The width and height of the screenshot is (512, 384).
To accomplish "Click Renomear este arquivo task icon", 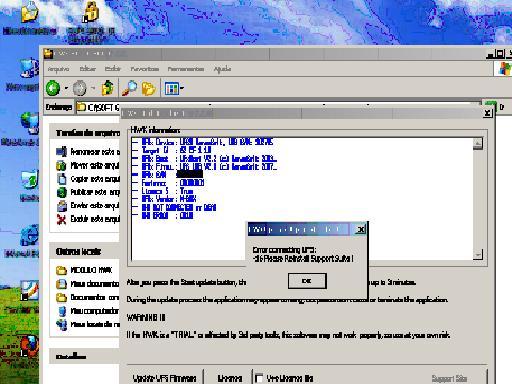I will (x=61, y=152).
